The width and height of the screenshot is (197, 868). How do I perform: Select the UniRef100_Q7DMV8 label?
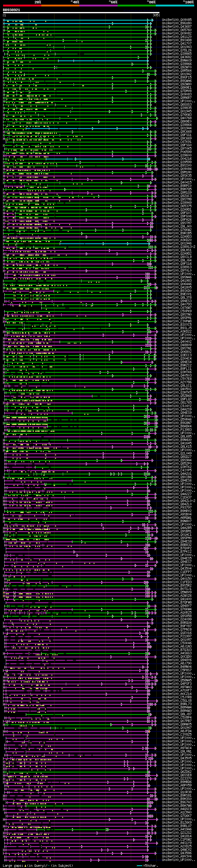177,91
